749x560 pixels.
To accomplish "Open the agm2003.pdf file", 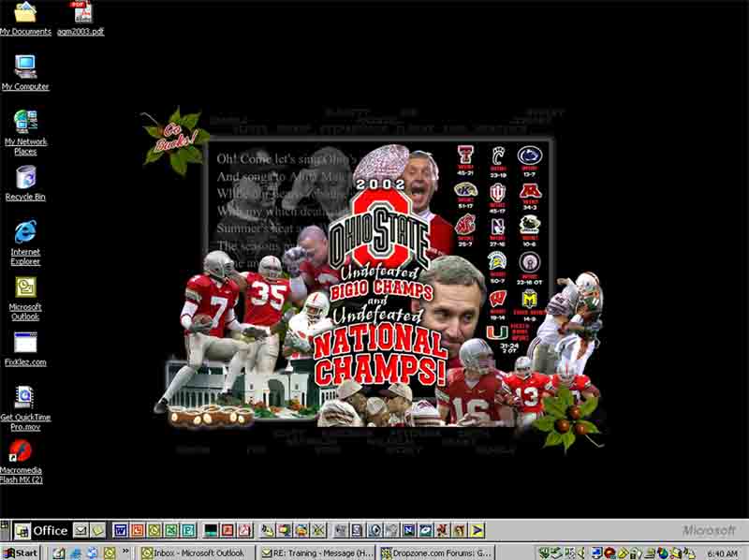I will 81,12.
